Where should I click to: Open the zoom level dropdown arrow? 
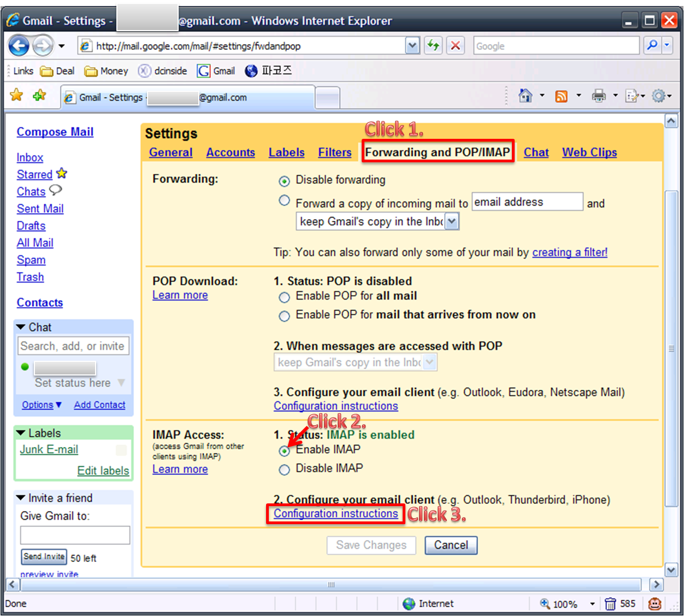[x=592, y=604]
